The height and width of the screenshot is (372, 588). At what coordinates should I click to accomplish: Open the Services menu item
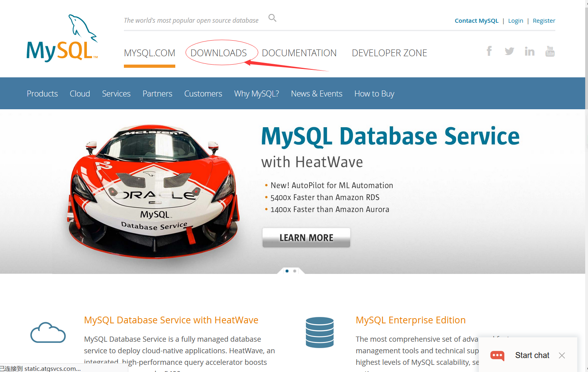[x=116, y=94]
